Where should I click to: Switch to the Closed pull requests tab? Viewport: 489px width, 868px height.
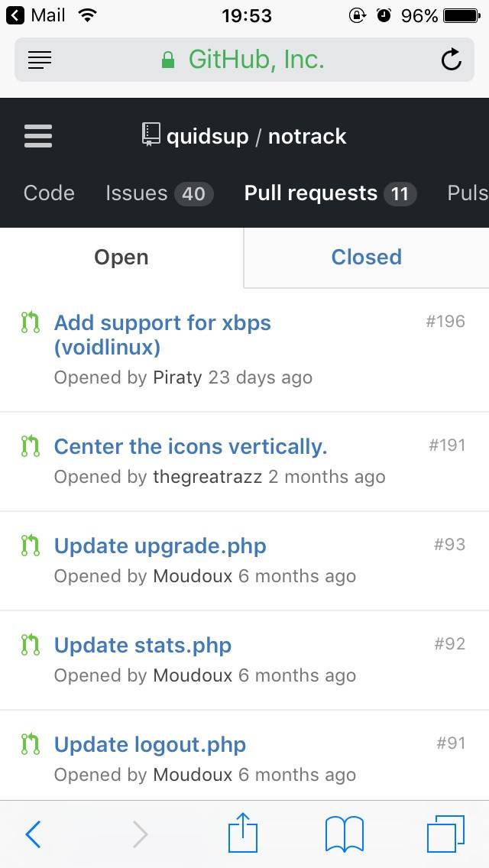tap(366, 257)
